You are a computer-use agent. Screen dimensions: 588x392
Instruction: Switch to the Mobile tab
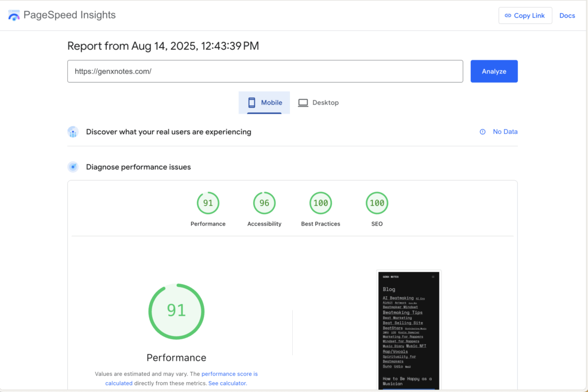[264, 103]
